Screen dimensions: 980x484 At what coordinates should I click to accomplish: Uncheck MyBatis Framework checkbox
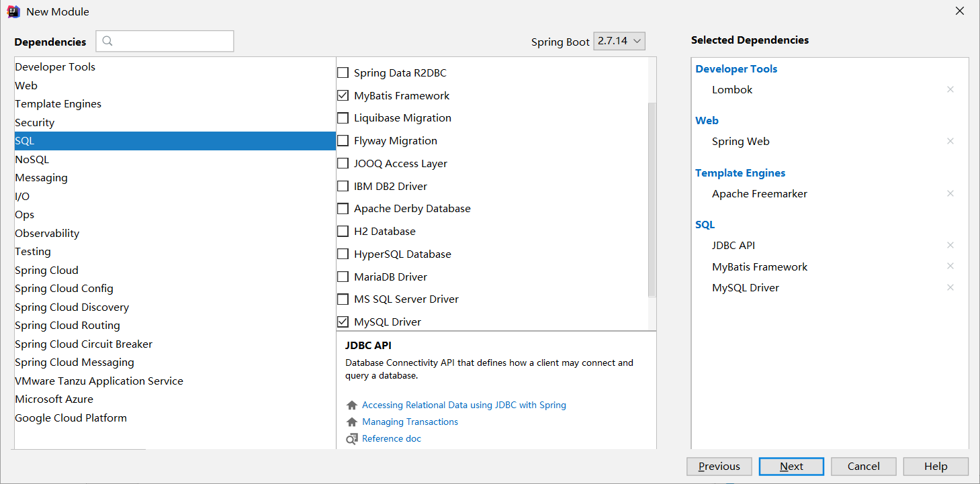pos(343,95)
